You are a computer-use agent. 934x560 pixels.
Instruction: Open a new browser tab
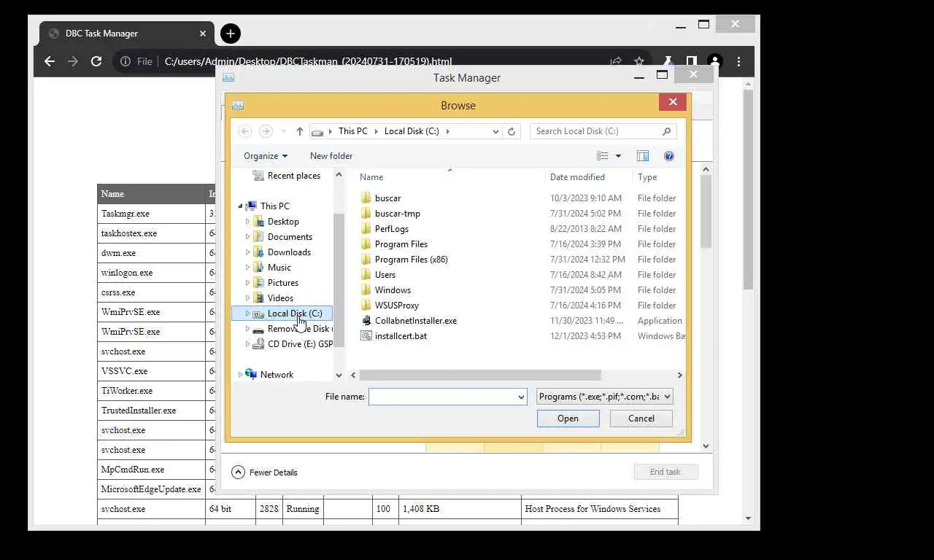[x=231, y=34]
